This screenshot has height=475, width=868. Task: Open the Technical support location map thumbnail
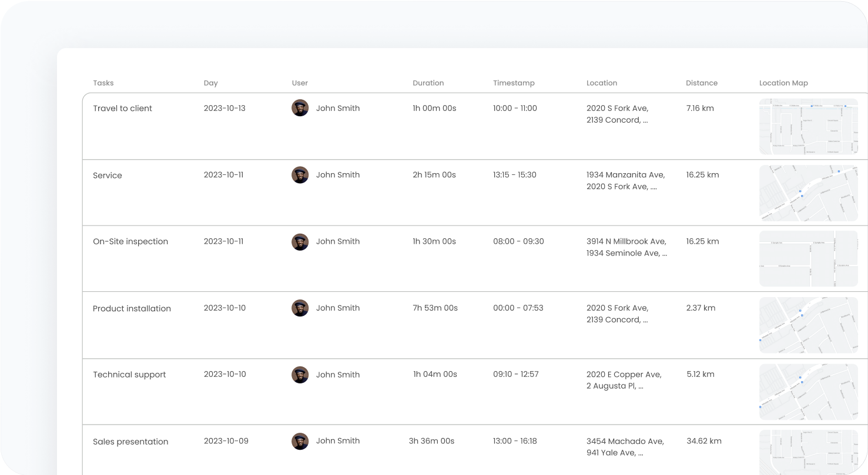coord(808,392)
